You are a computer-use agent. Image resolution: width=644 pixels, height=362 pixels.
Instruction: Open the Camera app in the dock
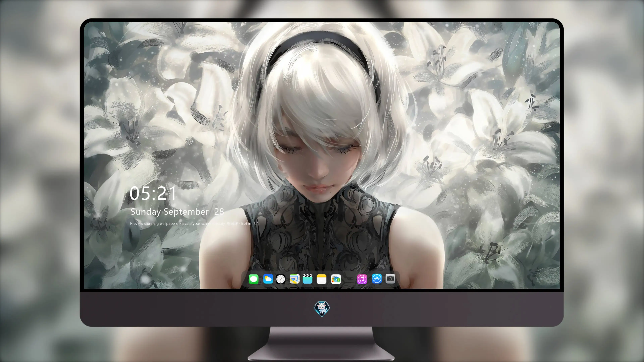(x=390, y=279)
